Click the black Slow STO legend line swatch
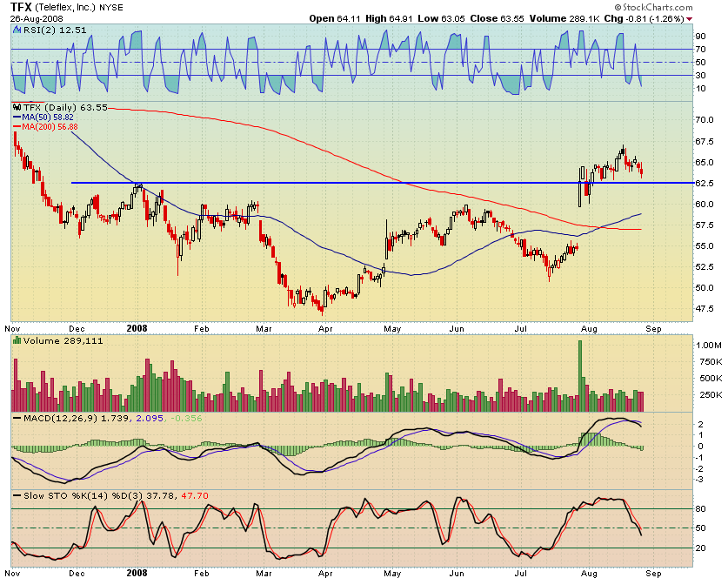The width and height of the screenshot is (728, 578). point(17,496)
